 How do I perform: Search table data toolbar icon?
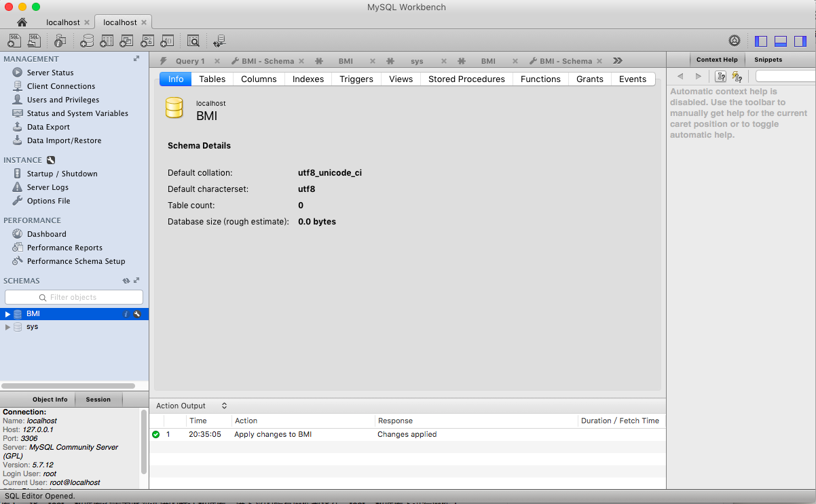click(x=193, y=41)
